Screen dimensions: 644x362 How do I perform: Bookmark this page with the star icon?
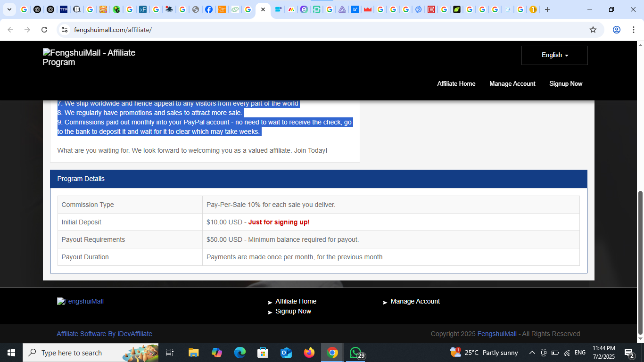tap(593, 30)
